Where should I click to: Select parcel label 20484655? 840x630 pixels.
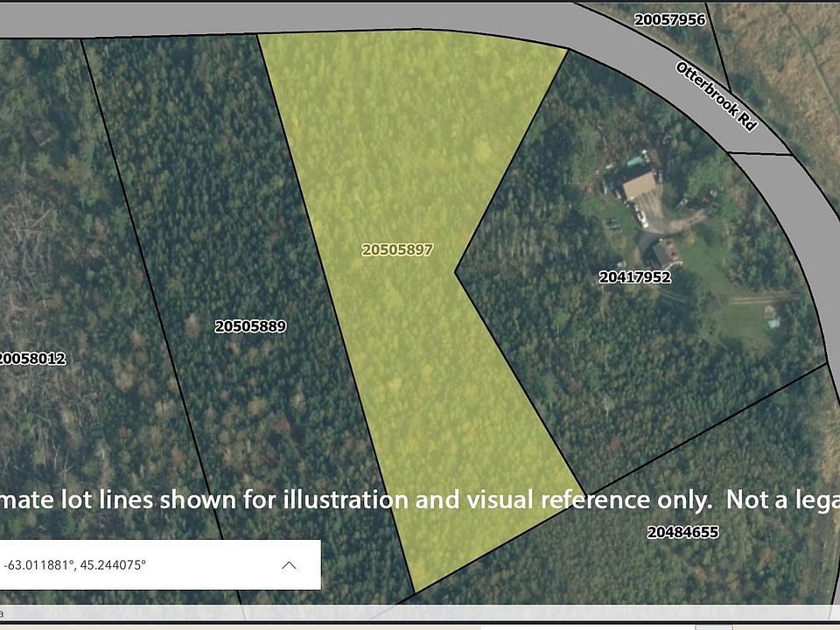coord(682,532)
